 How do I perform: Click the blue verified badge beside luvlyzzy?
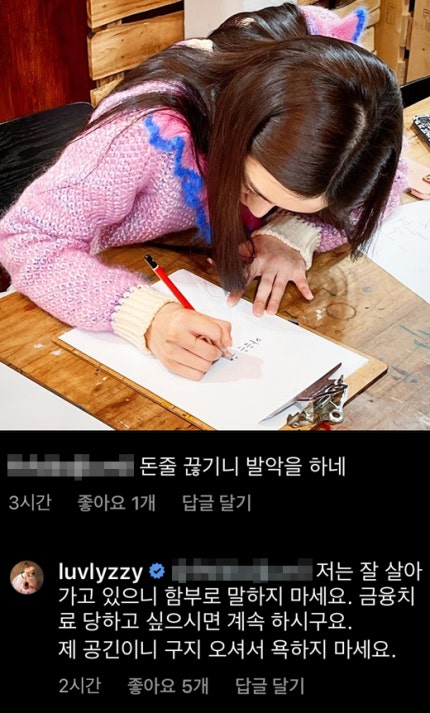coord(158,571)
